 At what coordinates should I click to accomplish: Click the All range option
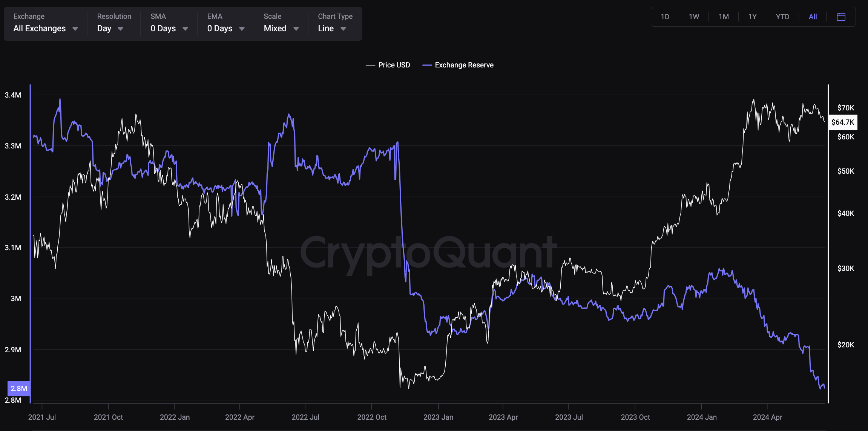[x=813, y=17]
